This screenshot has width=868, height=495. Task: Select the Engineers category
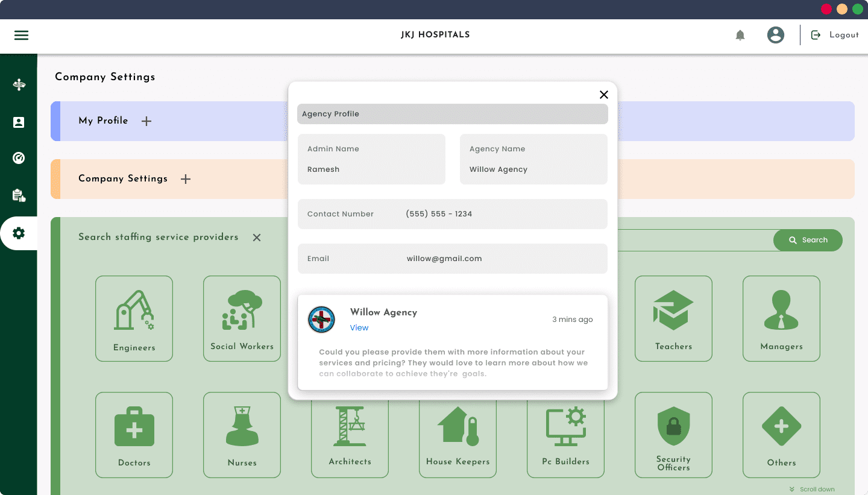134,319
